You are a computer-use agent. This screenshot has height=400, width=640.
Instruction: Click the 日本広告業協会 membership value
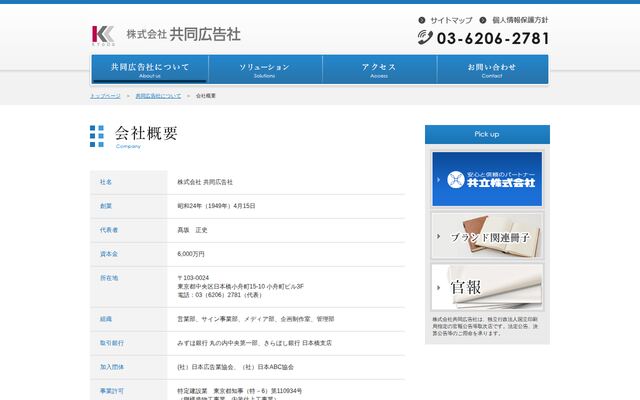coord(236,367)
